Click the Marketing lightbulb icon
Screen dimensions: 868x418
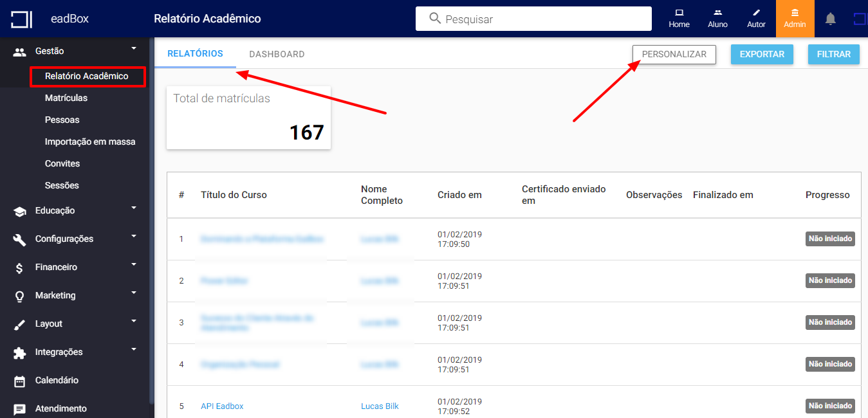pyautogui.click(x=20, y=296)
